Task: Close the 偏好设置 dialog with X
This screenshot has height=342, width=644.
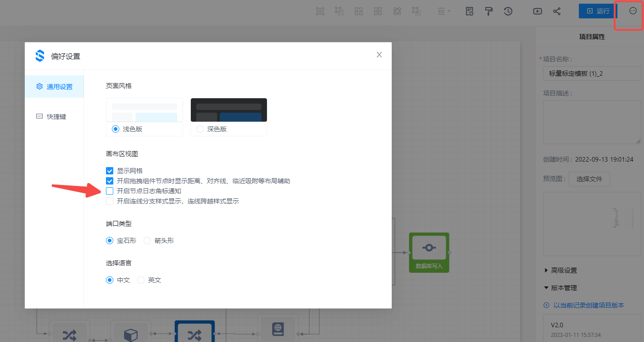Action: pos(379,55)
